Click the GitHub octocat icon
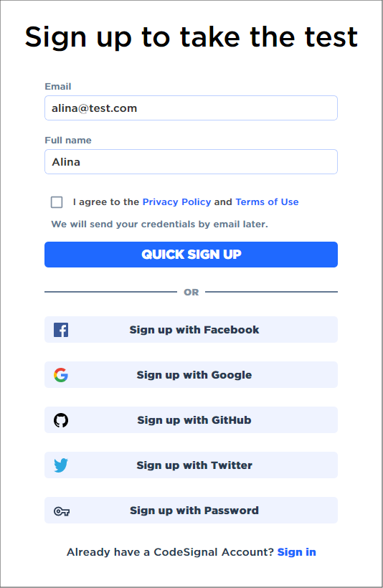Viewport: 383px width, 588px height. click(x=61, y=420)
